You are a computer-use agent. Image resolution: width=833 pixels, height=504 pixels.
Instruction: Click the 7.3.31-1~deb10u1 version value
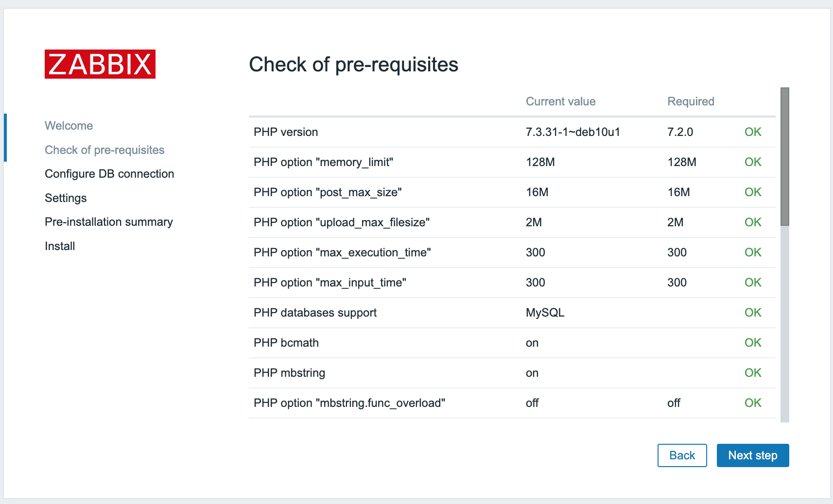(x=573, y=132)
